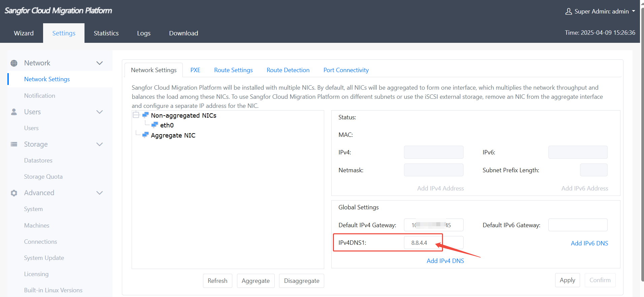Click the Advanced gear icon in sidebar
Image resolution: width=644 pixels, height=297 pixels.
point(14,193)
